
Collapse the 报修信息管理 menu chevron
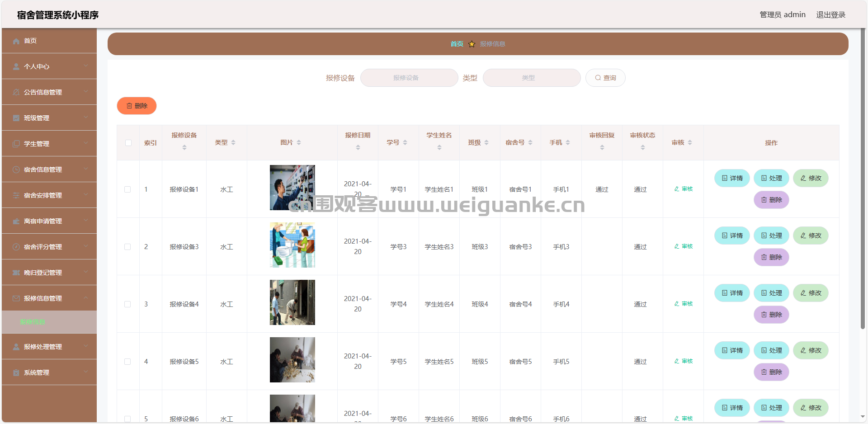pyautogui.click(x=86, y=298)
